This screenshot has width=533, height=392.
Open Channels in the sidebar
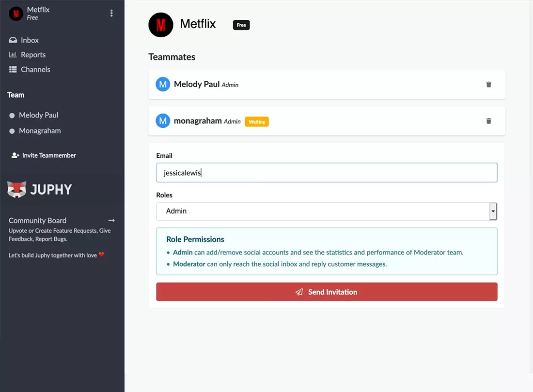35,69
